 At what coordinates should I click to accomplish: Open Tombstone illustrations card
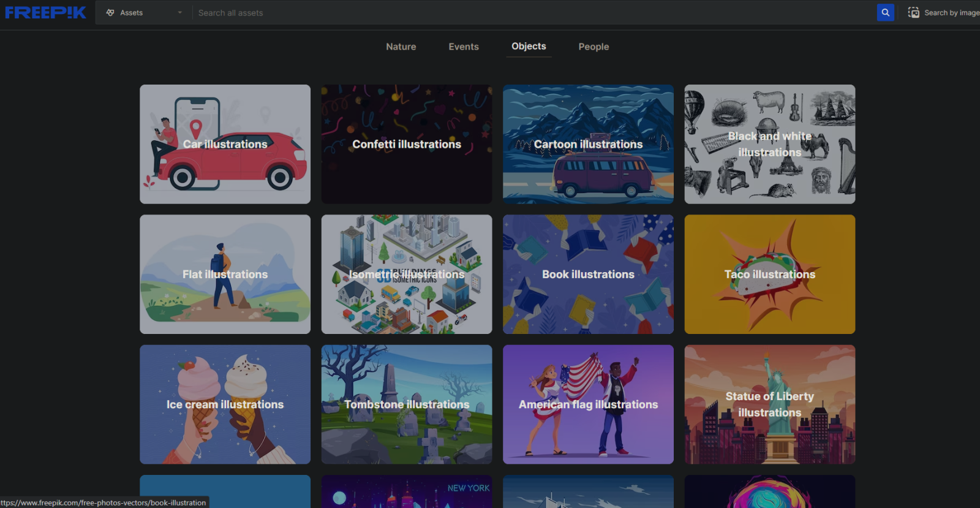pyautogui.click(x=407, y=404)
